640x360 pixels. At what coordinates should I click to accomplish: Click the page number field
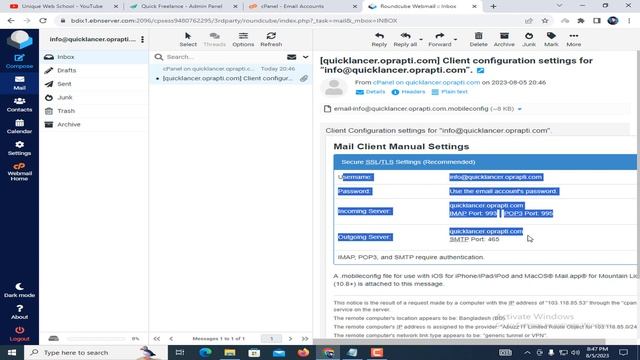click(x=271, y=338)
